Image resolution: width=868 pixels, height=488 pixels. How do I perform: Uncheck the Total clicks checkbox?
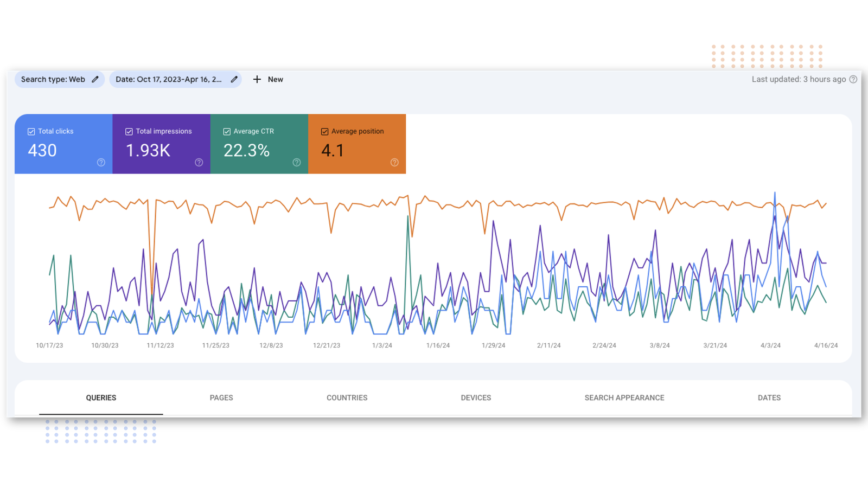click(x=31, y=132)
